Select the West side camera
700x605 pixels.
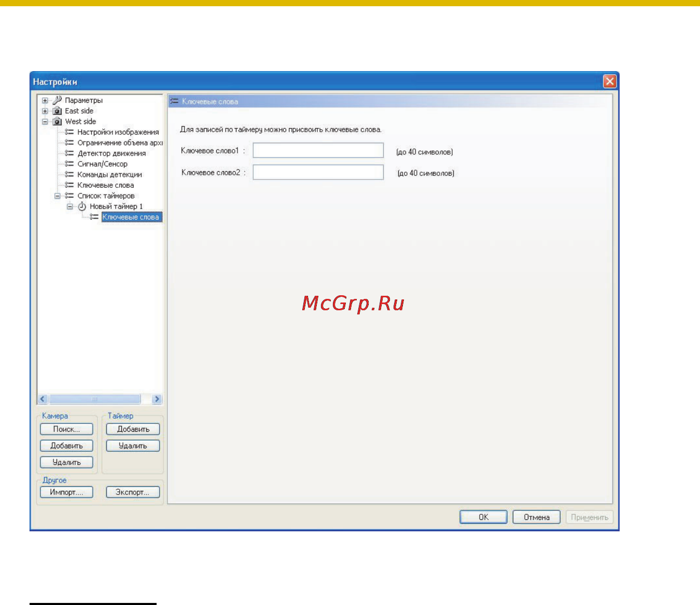80,121
